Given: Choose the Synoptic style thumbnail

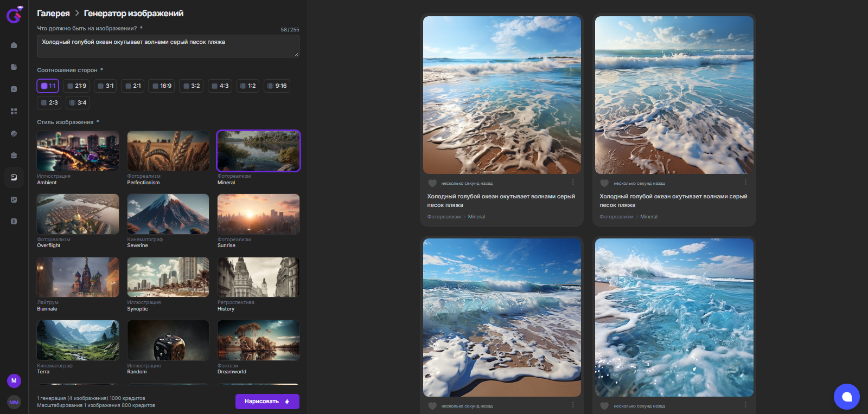Looking at the screenshot, I should [x=168, y=277].
